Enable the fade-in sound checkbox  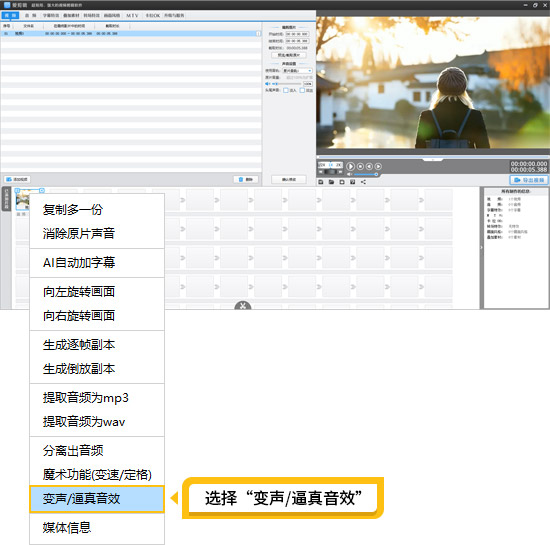pyautogui.click(x=286, y=90)
